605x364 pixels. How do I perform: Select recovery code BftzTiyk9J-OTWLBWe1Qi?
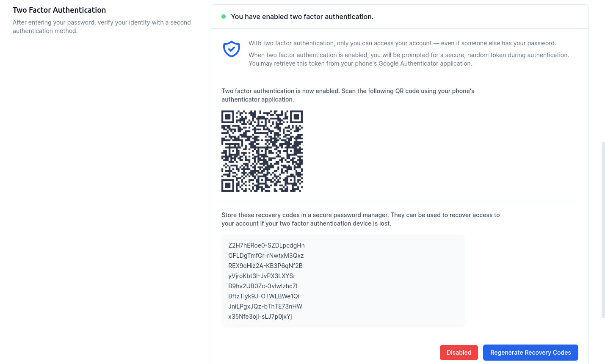coord(264,296)
